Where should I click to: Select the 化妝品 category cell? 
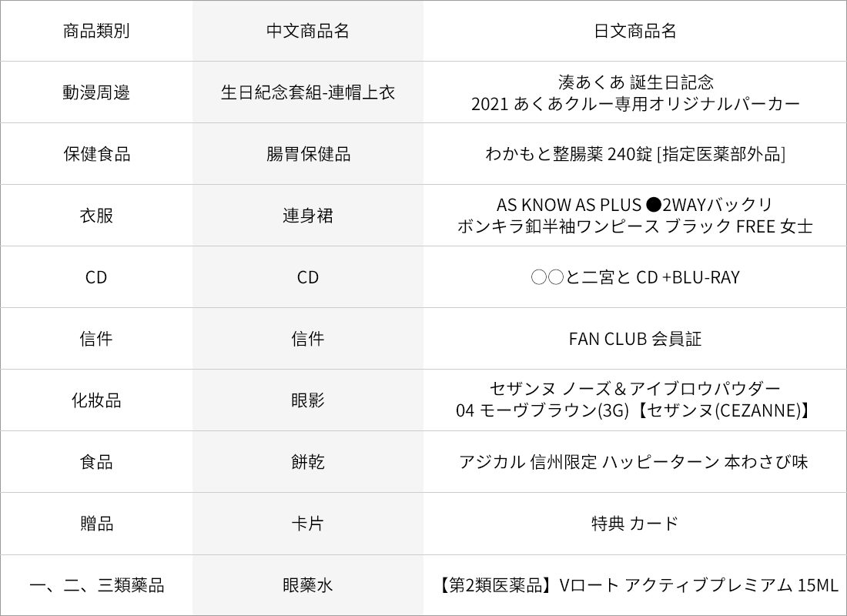96,400
